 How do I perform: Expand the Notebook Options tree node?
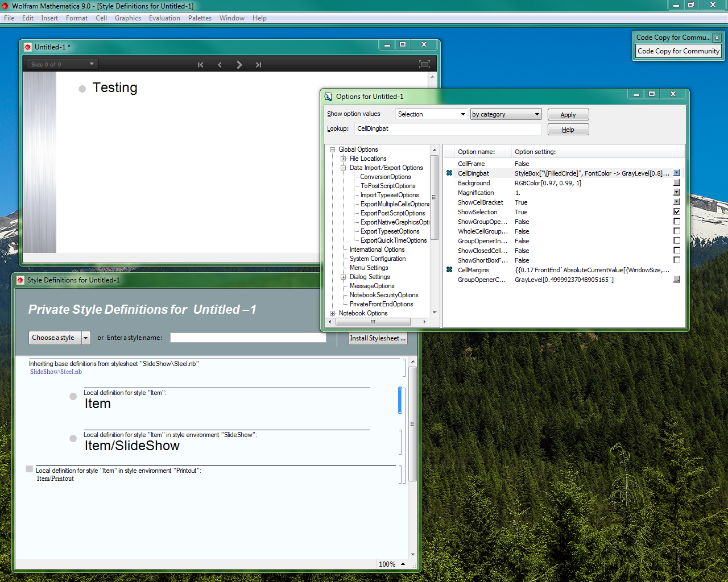point(333,314)
